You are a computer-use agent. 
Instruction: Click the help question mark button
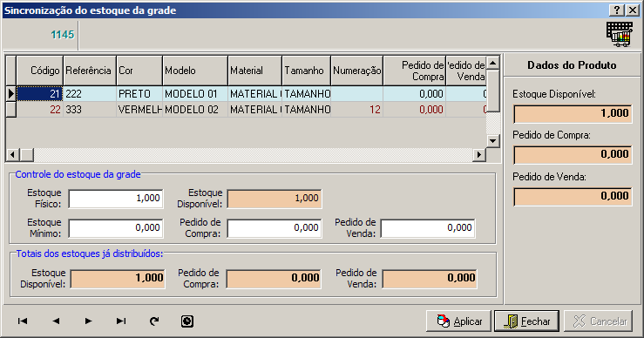[x=617, y=10]
